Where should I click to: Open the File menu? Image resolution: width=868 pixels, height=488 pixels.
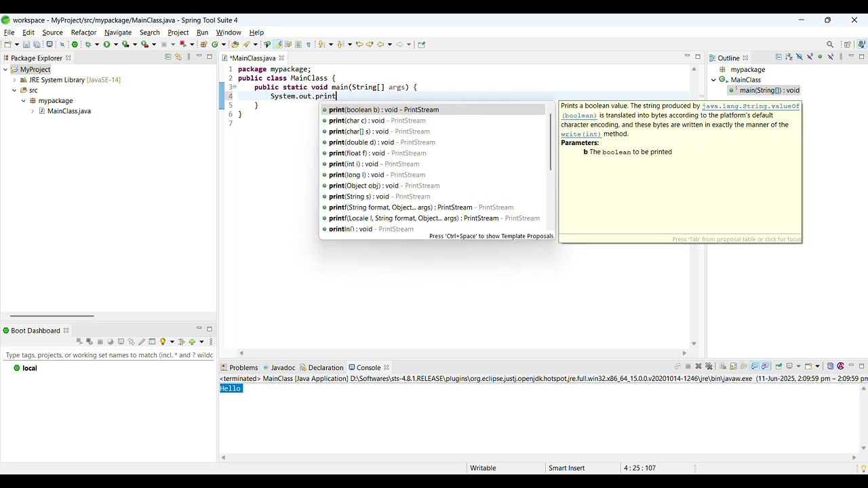point(9,33)
